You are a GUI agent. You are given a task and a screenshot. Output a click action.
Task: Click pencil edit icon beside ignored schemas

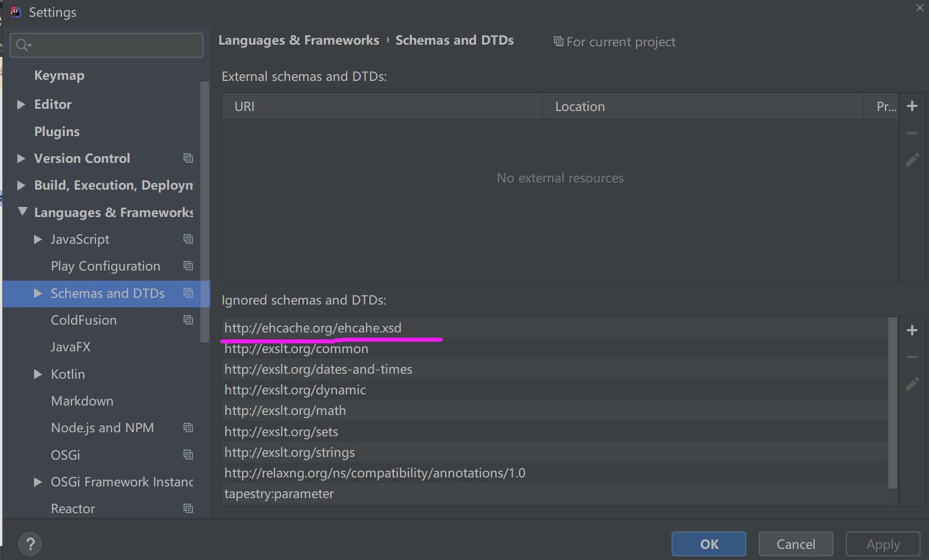912,384
